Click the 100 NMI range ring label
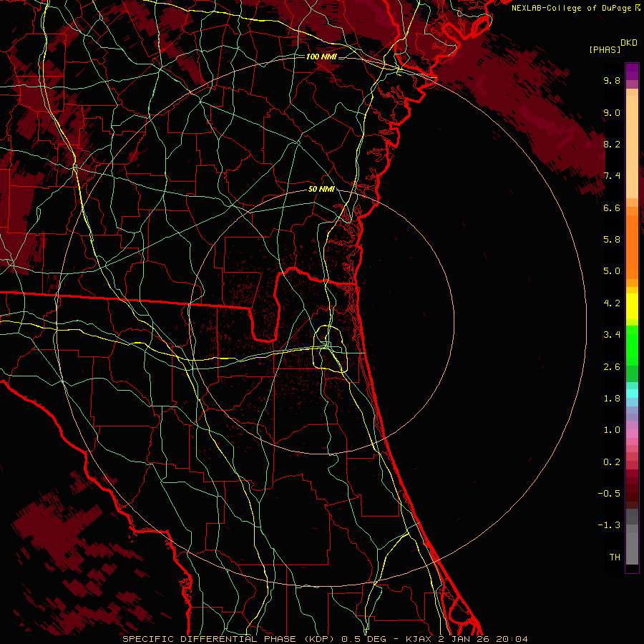Viewport: 644px width, 644px height. pyautogui.click(x=321, y=57)
